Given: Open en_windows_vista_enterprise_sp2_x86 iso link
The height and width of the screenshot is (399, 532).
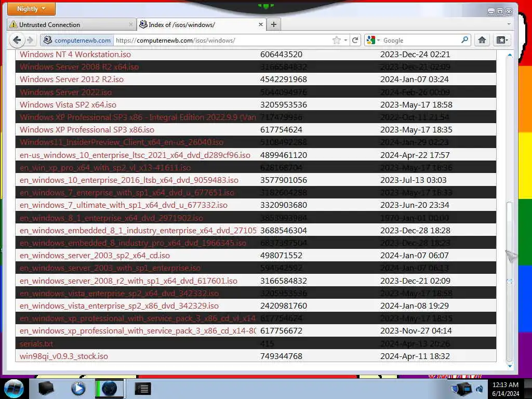Looking at the screenshot, I should [x=119, y=306].
